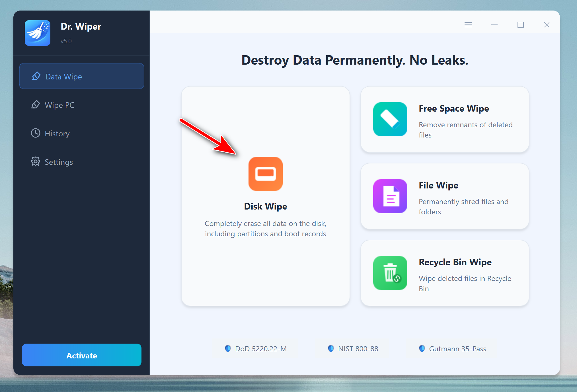Image resolution: width=577 pixels, height=392 pixels.
Task: Click the NIST 800-88 badge
Action: pos(353,349)
